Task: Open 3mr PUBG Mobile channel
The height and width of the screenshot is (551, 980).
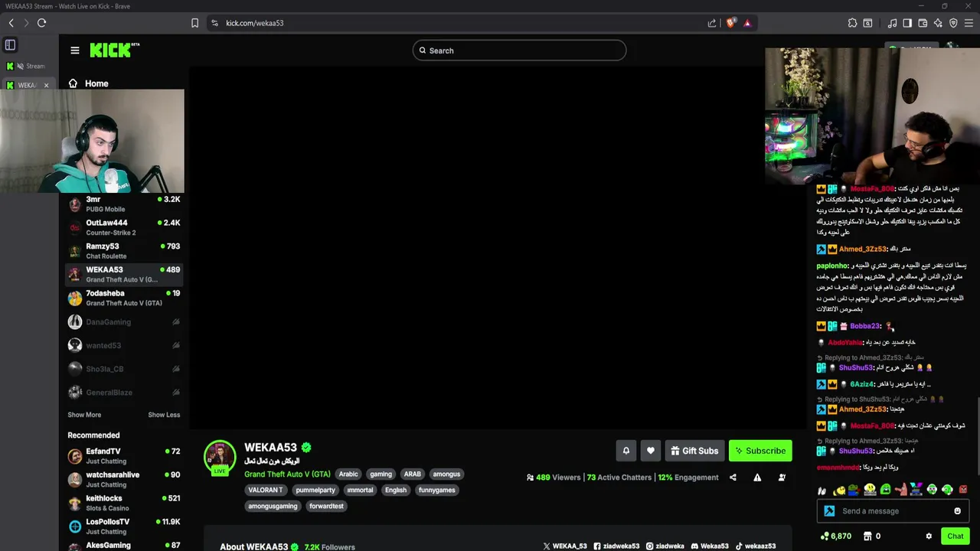Action: pos(125,204)
